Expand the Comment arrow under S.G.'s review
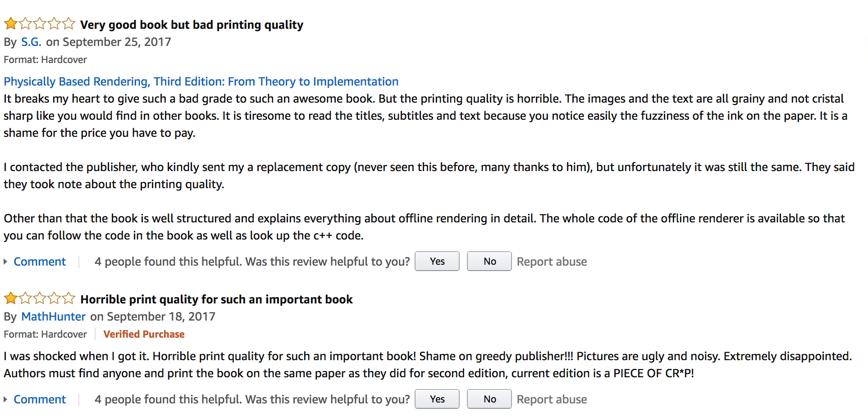Image resolution: width=868 pixels, height=416 pixels. tap(5, 262)
